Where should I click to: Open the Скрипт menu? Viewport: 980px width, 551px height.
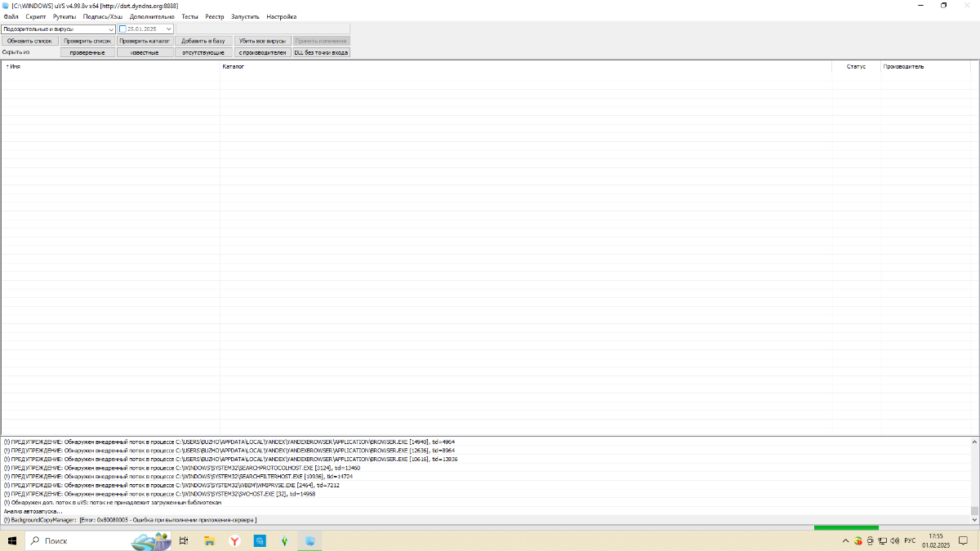(x=36, y=16)
